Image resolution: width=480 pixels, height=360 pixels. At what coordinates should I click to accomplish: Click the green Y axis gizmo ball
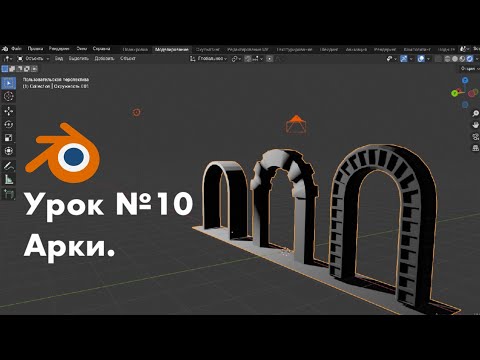(x=454, y=93)
